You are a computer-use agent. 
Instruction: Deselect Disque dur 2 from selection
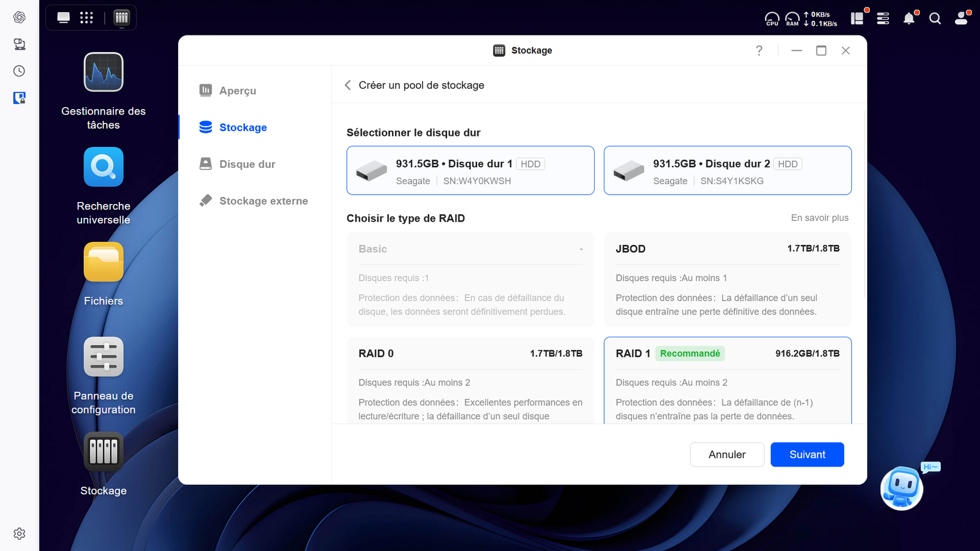coord(727,170)
